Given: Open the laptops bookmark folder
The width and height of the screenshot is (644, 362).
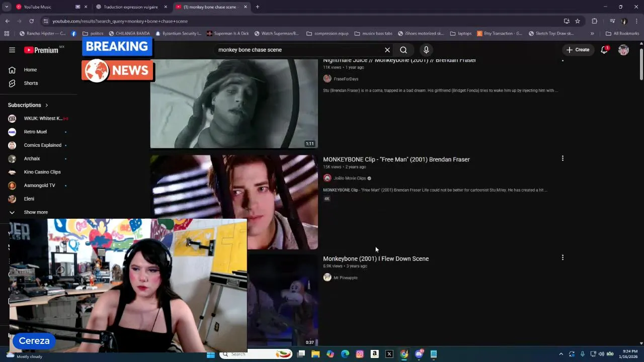Looking at the screenshot, I should coord(461,34).
